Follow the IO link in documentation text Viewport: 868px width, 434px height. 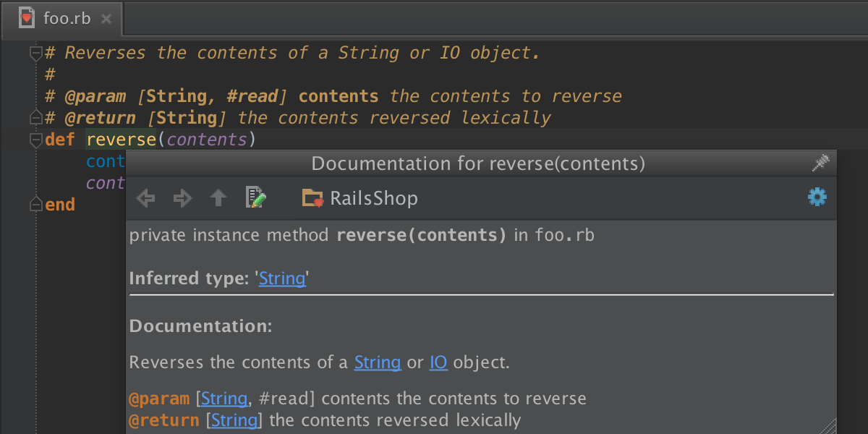438,362
